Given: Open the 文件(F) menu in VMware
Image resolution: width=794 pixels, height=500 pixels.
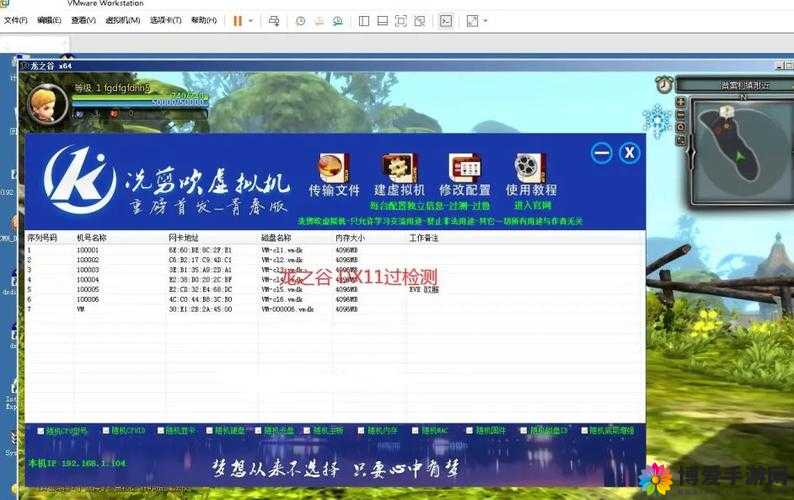Looking at the screenshot, I should pyautogui.click(x=16, y=20).
